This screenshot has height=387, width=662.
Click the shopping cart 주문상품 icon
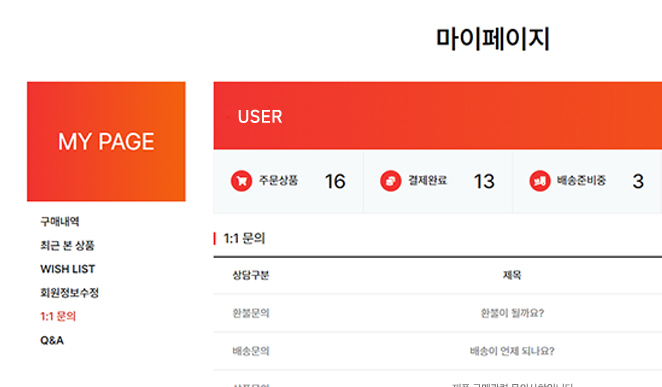241,181
